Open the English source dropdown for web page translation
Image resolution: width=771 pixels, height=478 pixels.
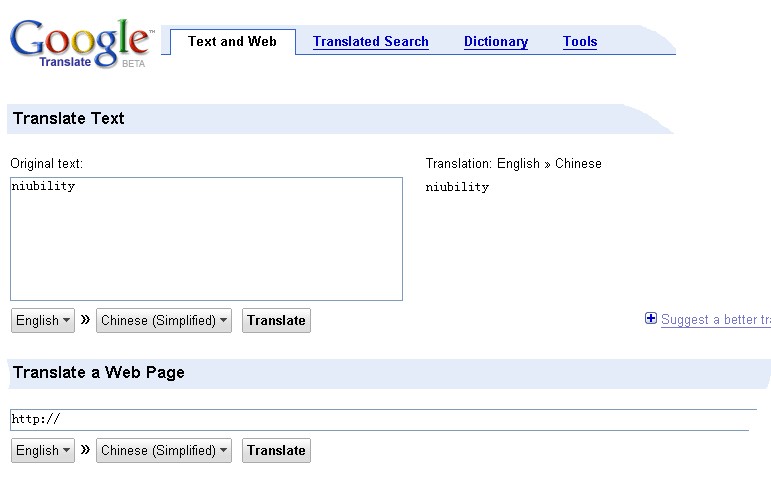(43, 450)
